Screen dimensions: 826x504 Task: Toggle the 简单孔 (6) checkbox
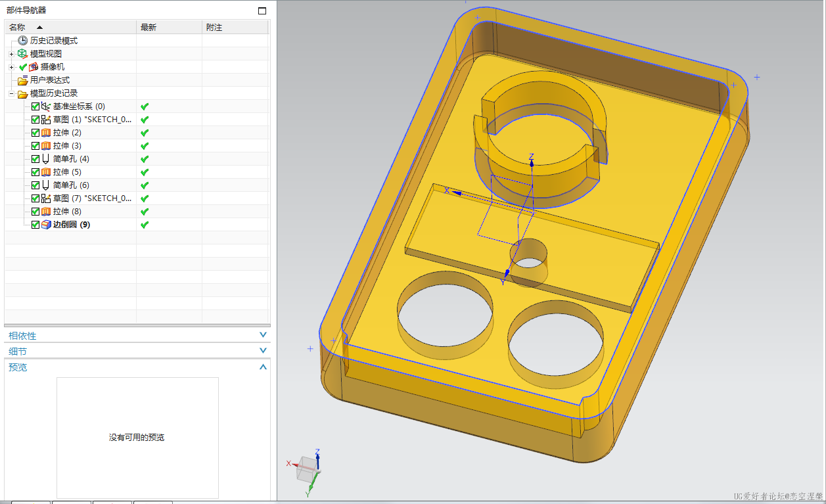(35, 185)
